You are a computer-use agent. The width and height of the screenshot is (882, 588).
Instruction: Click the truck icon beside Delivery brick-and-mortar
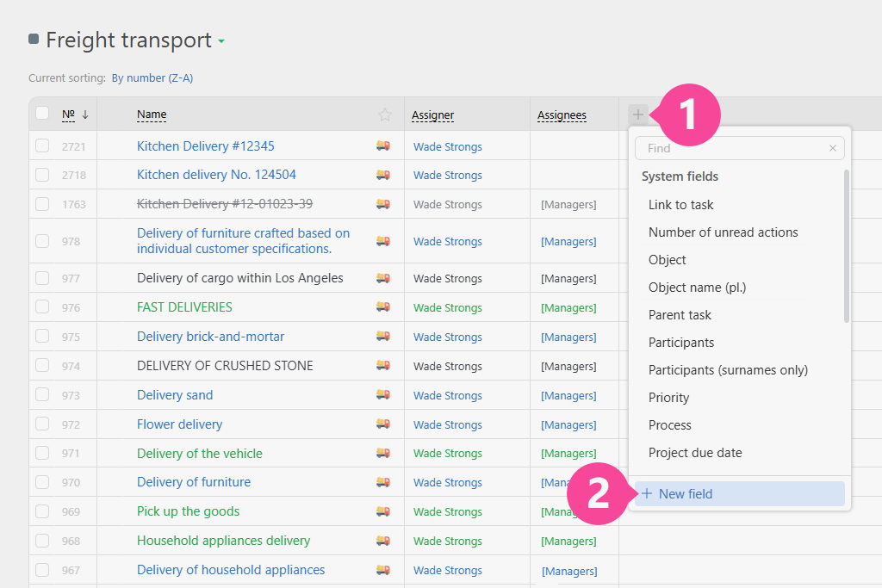pos(383,336)
